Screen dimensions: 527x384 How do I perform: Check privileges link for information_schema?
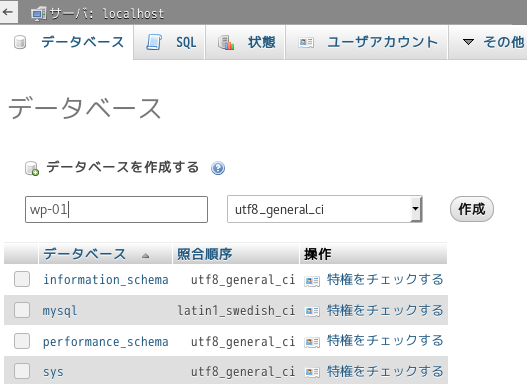385,280
